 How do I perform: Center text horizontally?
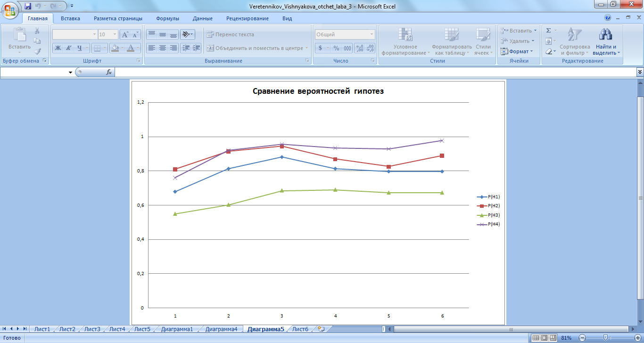[162, 48]
